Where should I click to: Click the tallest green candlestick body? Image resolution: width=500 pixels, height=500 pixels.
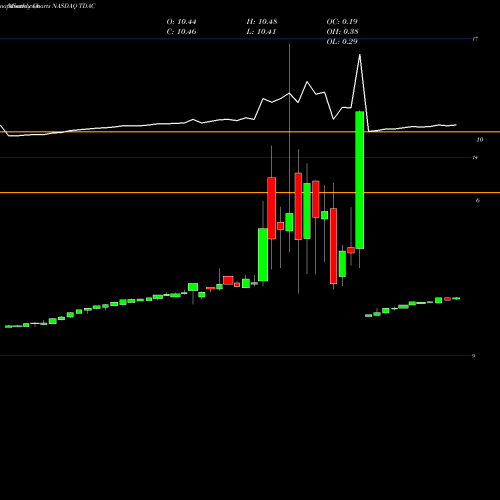coord(360,180)
